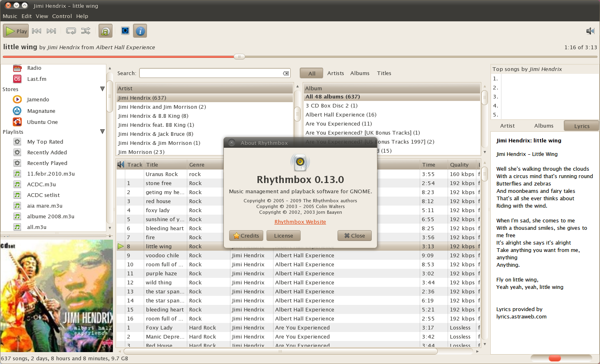The image size is (600, 364).
Task: View Credits in the About dialog
Action: point(246,236)
